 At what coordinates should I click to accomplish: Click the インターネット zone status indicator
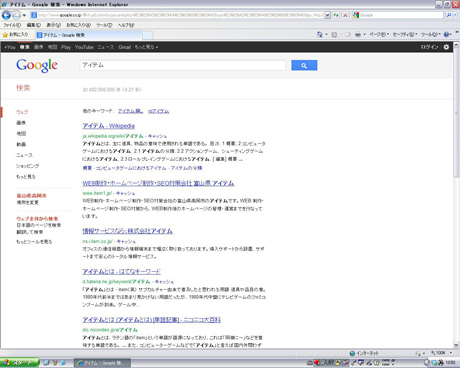[x=364, y=353]
